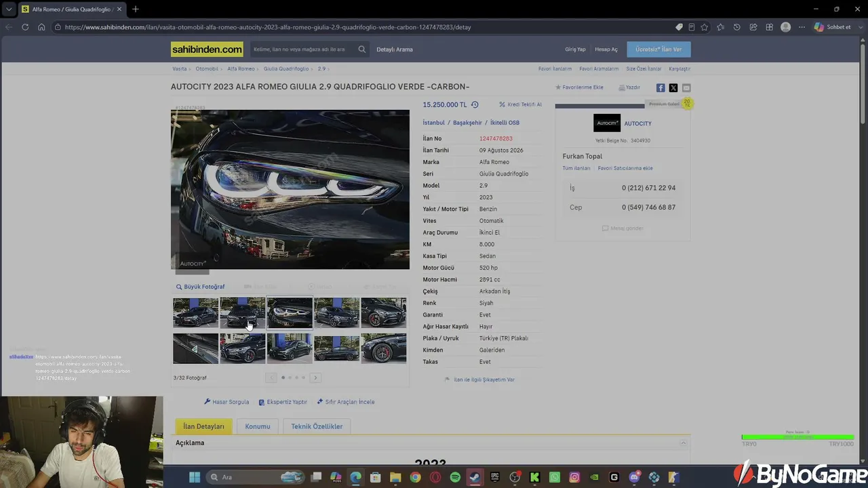868x488 pixels.
Task: Open the İstanbul location link
Action: 434,123
